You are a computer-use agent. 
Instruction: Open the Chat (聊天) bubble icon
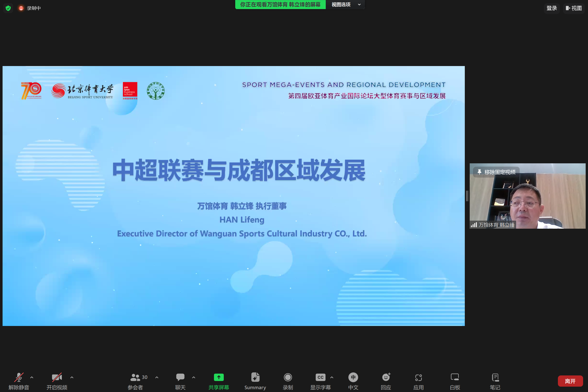coord(180,377)
